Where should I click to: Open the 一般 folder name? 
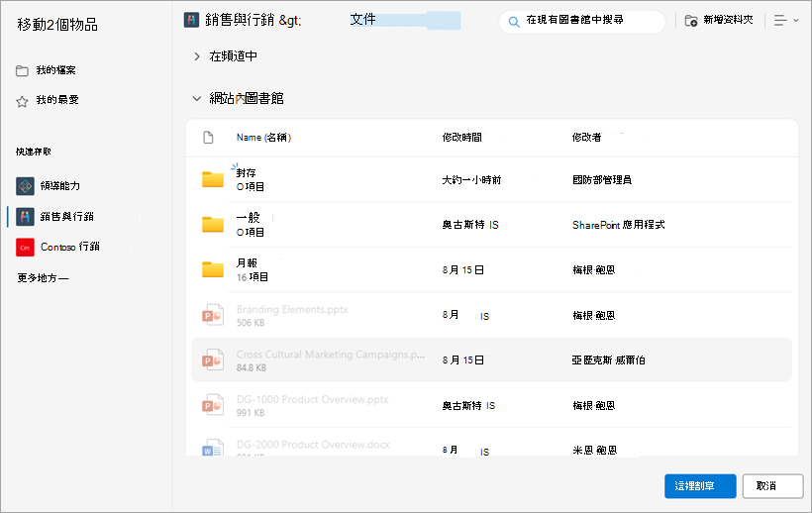pos(248,218)
